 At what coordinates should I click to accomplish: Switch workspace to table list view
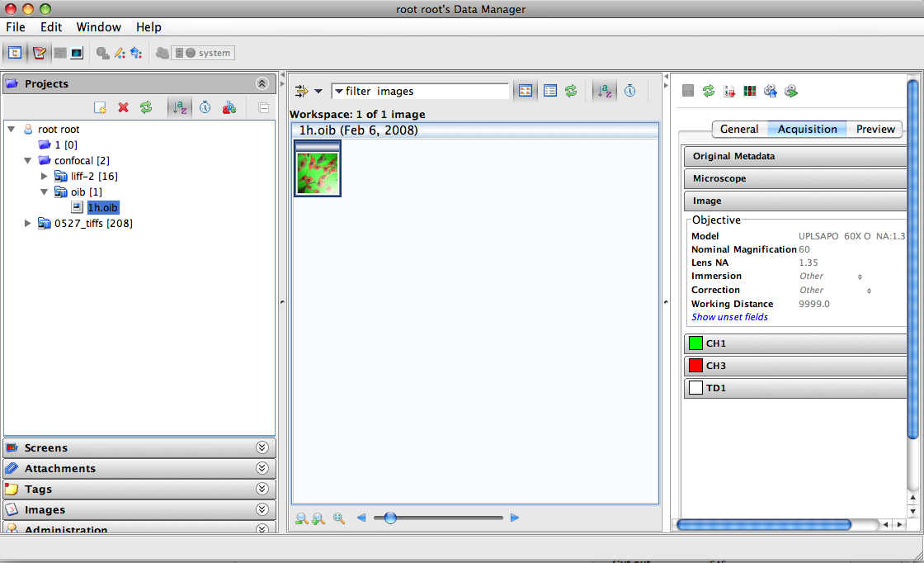point(549,91)
